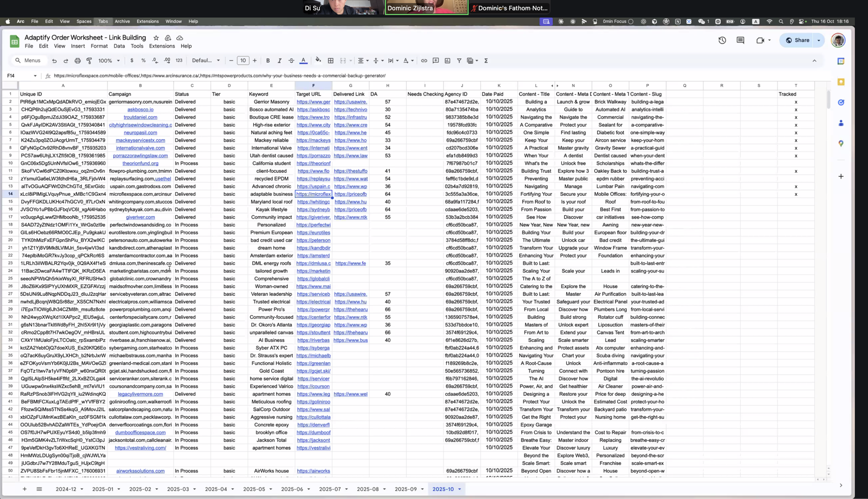The height and width of the screenshot is (499, 868).
Task: Open airworkssolutions.com campaign link
Action: (x=140, y=471)
